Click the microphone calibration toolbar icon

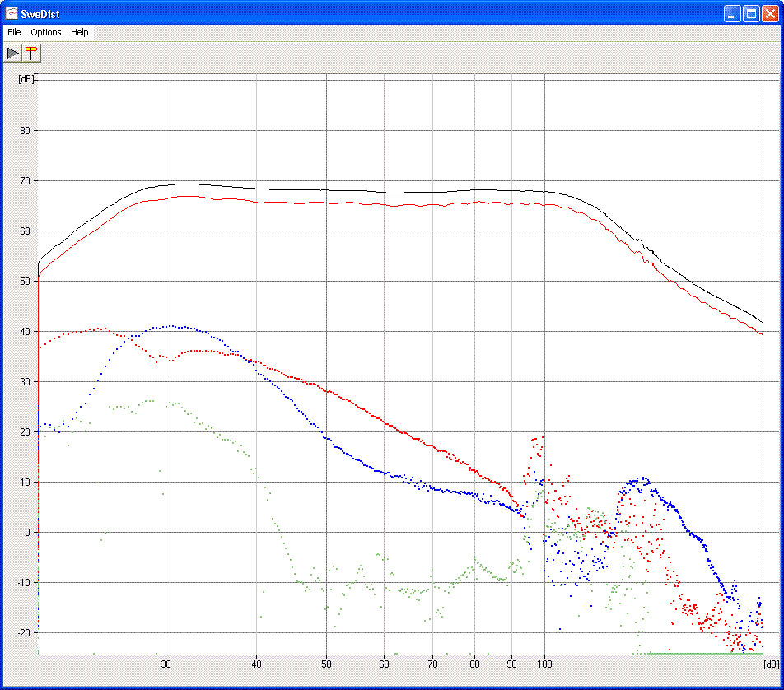31,53
